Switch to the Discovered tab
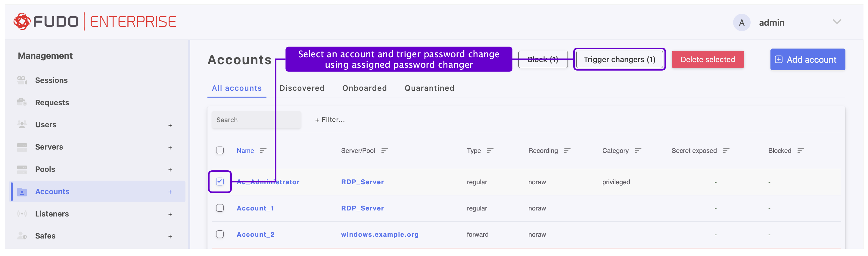 tap(302, 88)
